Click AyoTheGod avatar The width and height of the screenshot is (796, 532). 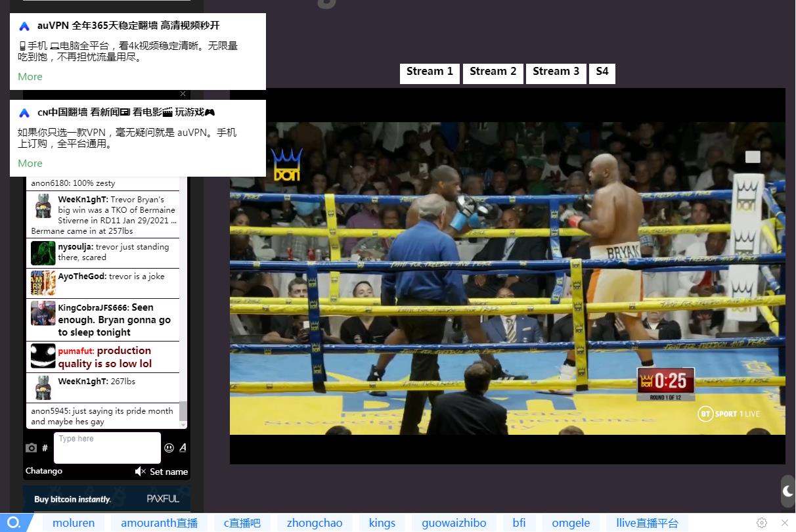[43, 283]
